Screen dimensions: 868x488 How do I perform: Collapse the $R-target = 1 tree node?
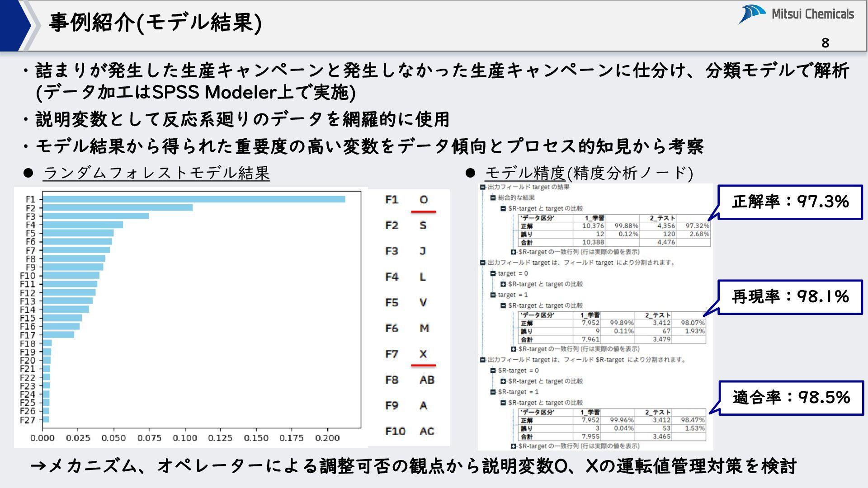coord(493,392)
